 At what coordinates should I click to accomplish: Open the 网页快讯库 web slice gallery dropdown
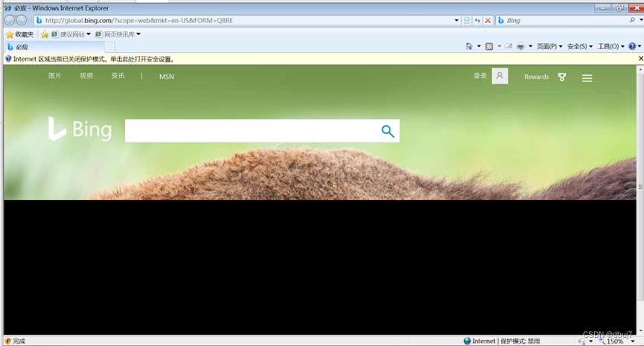(118, 34)
